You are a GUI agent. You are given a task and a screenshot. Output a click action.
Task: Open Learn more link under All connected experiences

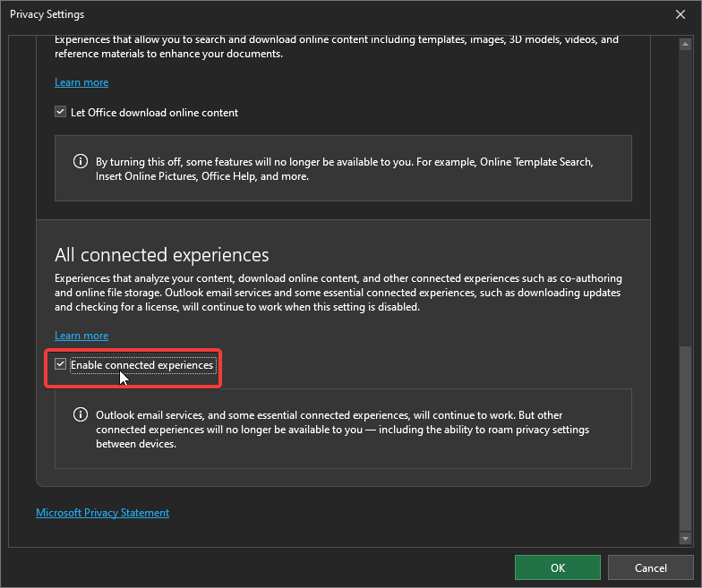81,336
